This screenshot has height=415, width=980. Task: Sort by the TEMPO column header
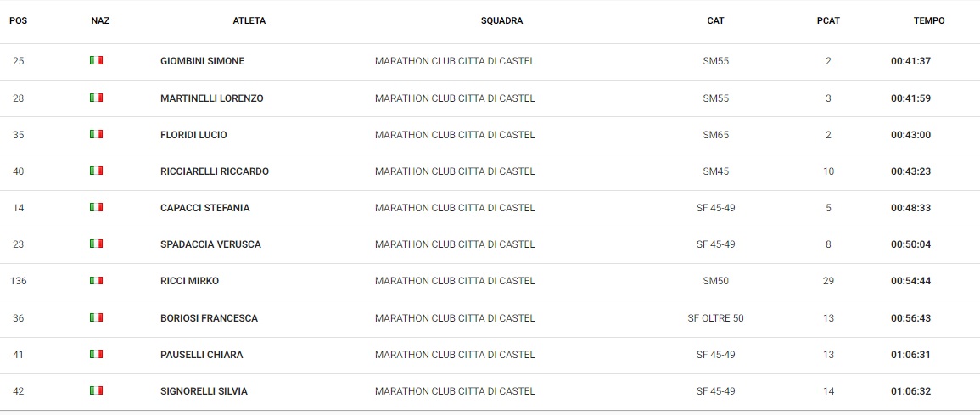pos(929,20)
